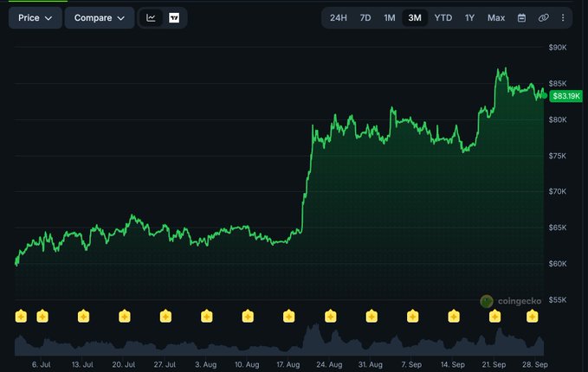The width and height of the screenshot is (588, 372).
Task: Click the news marker above 28. Sep
Action: (x=532, y=316)
